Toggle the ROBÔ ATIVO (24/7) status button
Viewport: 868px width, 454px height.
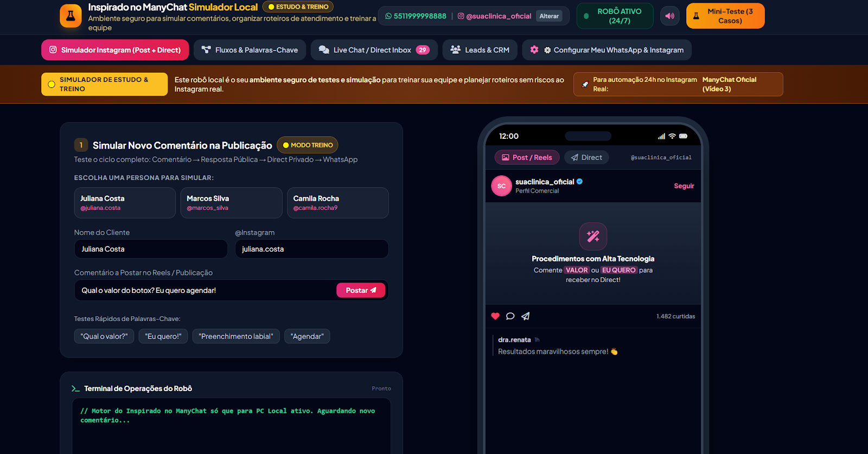(x=615, y=16)
